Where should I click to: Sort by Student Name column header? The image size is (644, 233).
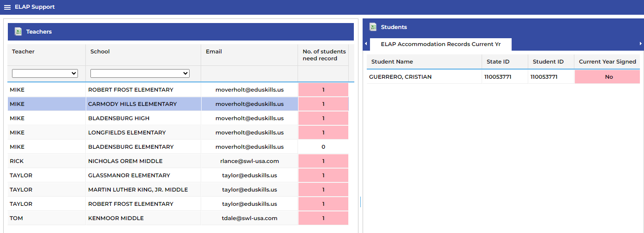pyautogui.click(x=424, y=62)
